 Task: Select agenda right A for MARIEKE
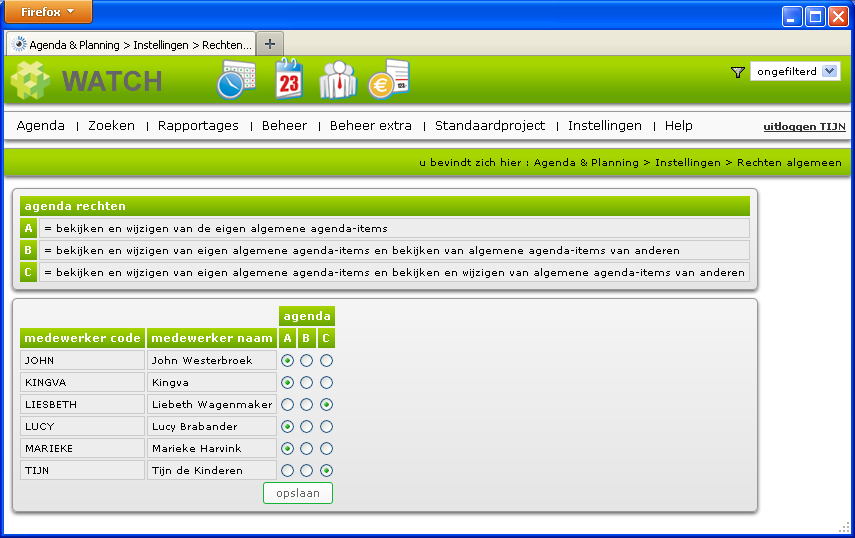point(287,449)
